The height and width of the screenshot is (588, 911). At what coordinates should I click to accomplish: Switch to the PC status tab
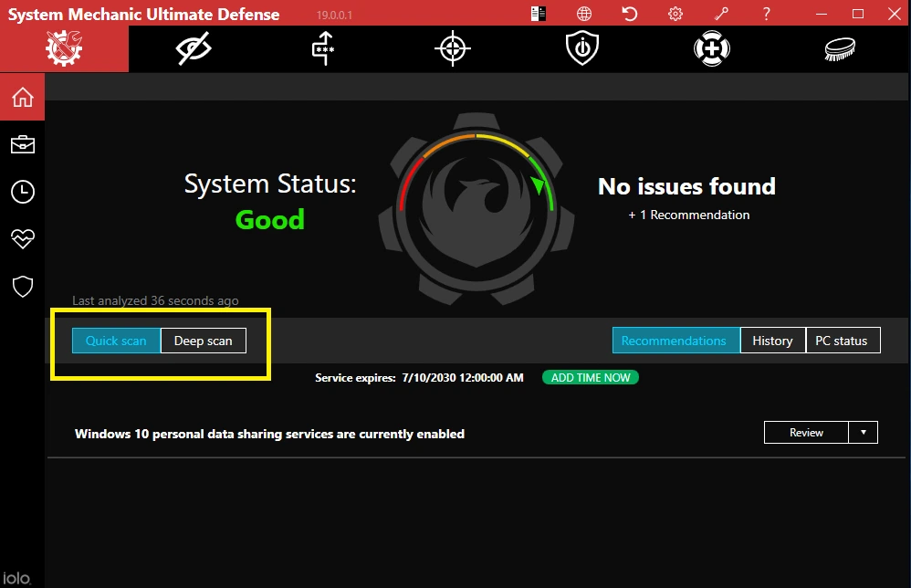click(x=843, y=341)
